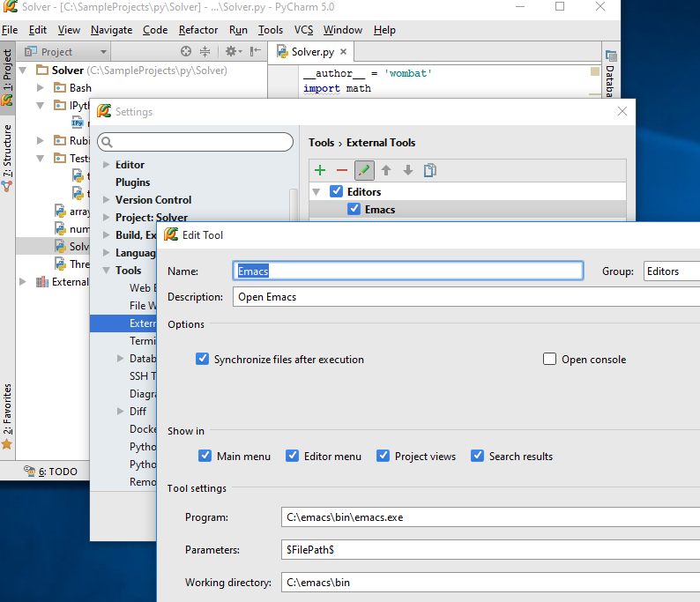The height and width of the screenshot is (602, 700).
Task: Open the Navigate menu
Action: tap(112, 30)
